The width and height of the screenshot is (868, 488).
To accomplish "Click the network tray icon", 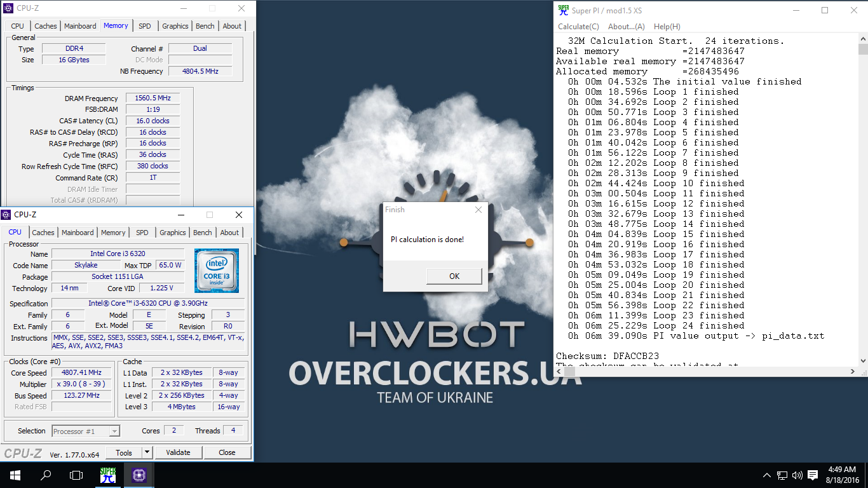I will tap(782, 475).
